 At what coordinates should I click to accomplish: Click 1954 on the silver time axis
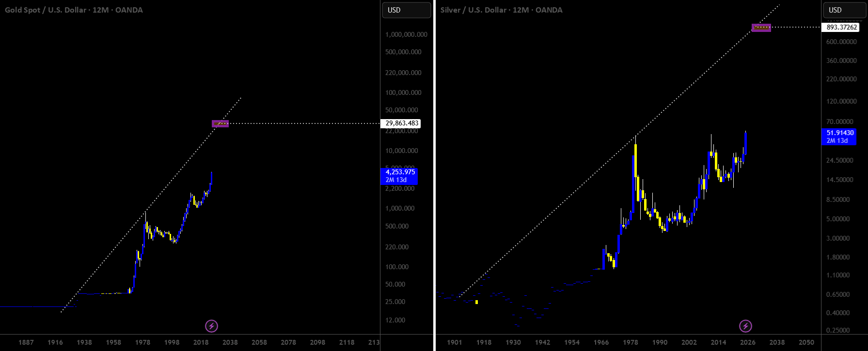[572, 342]
